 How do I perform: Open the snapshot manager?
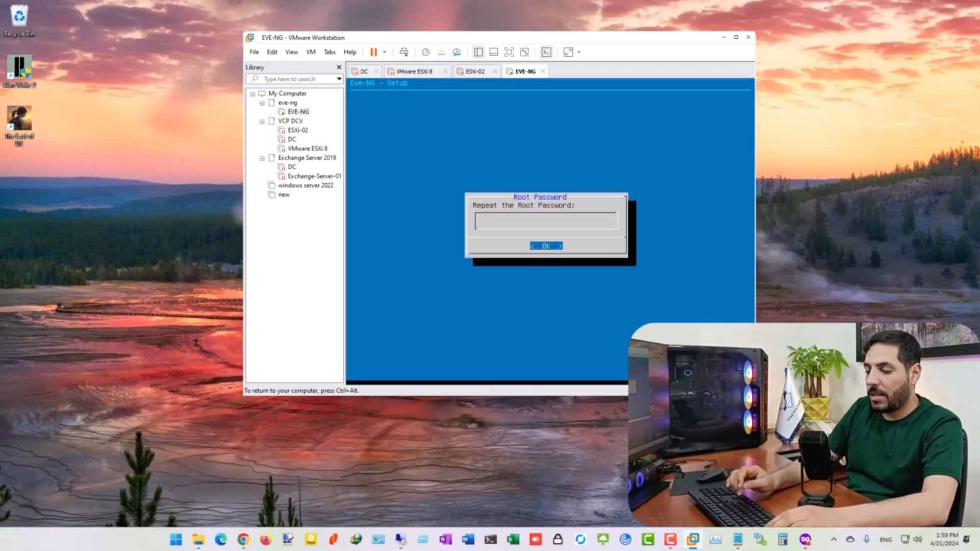click(457, 52)
